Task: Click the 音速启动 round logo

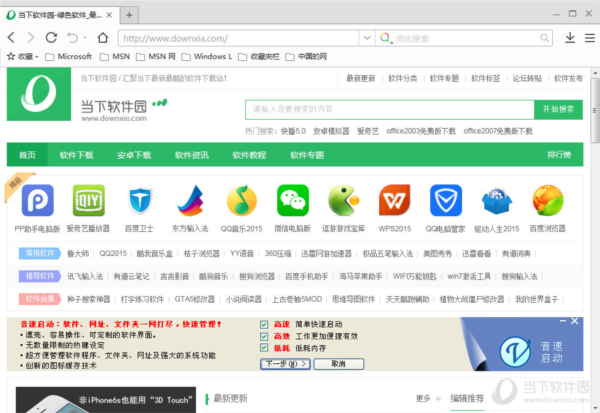Action: [515, 351]
